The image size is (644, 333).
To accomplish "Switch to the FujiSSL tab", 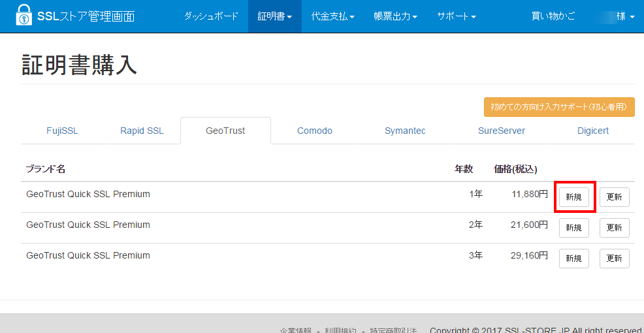I will [63, 131].
